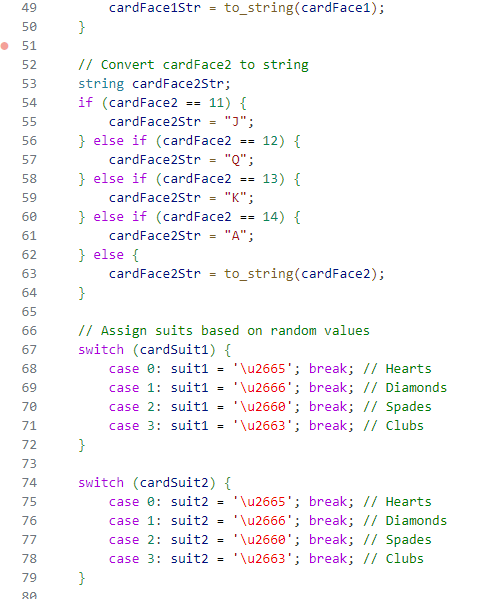Click the closing brace on line 72
Viewport: 478px width, 599px height.
coord(82,445)
